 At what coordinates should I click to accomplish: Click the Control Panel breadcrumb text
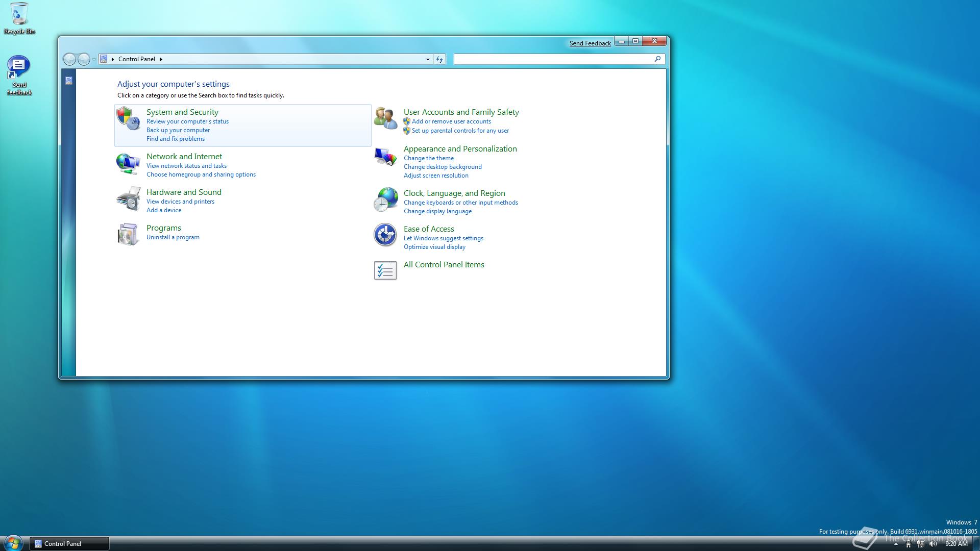pyautogui.click(x=137, y=59)
